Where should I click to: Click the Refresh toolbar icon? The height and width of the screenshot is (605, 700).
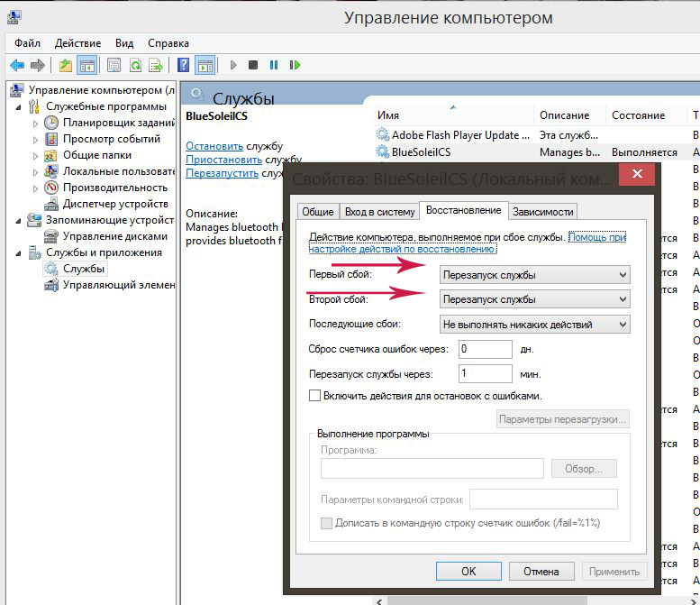[x=135, y=65]
